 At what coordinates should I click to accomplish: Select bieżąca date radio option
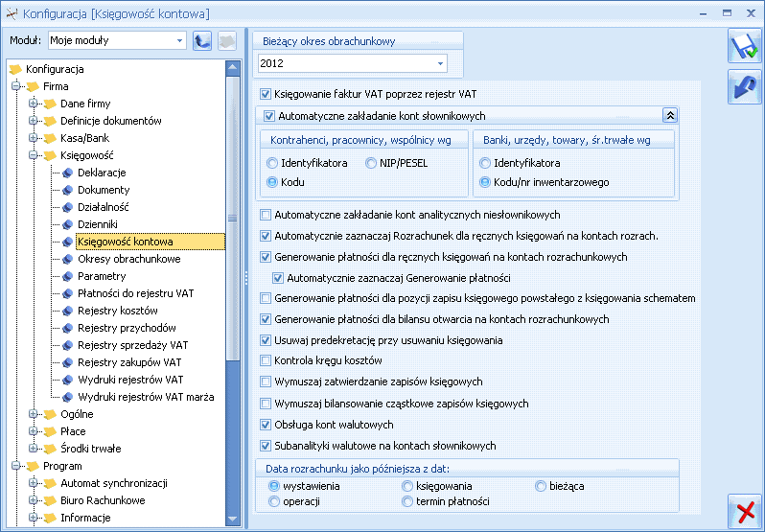[x=540, y=486]
